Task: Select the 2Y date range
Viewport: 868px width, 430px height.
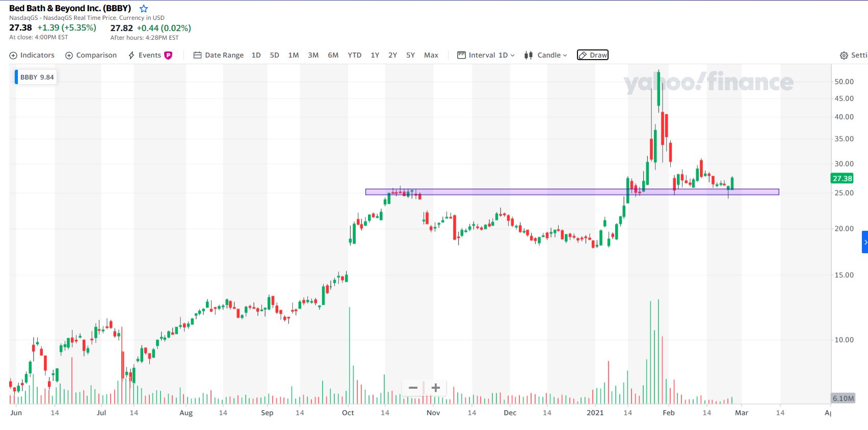Action: (392, 55)
